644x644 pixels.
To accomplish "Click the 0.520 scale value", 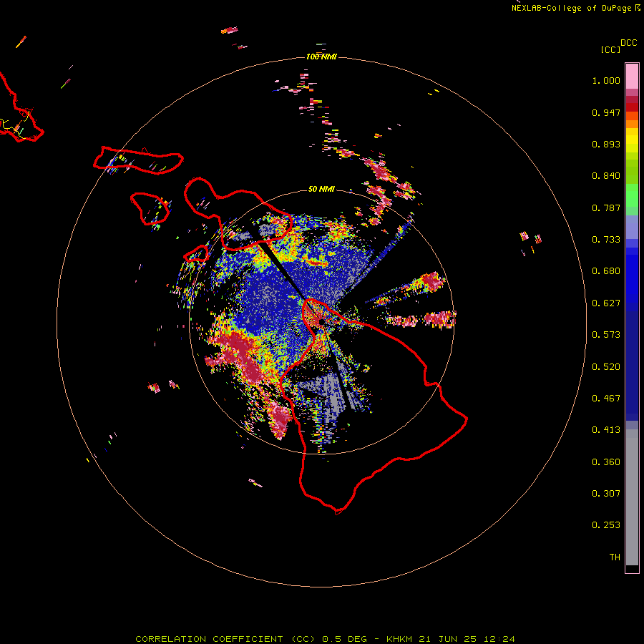I will [606, 367].
